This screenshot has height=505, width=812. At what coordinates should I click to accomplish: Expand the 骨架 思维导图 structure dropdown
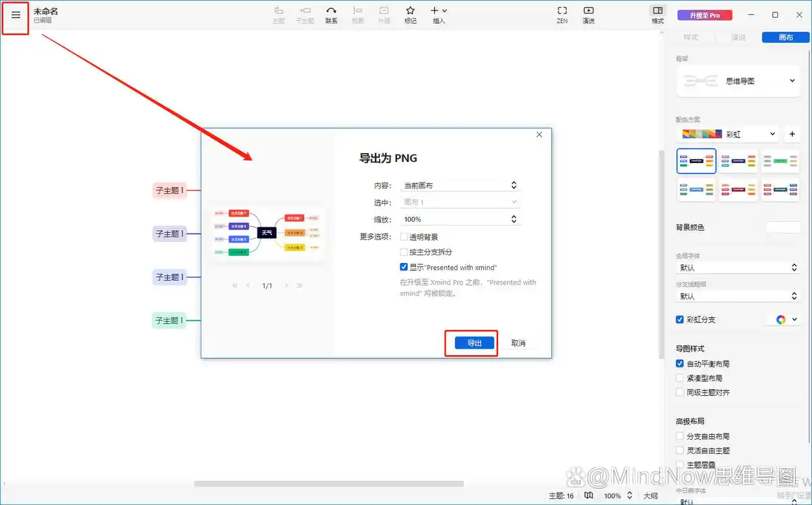tap(738, 81)
